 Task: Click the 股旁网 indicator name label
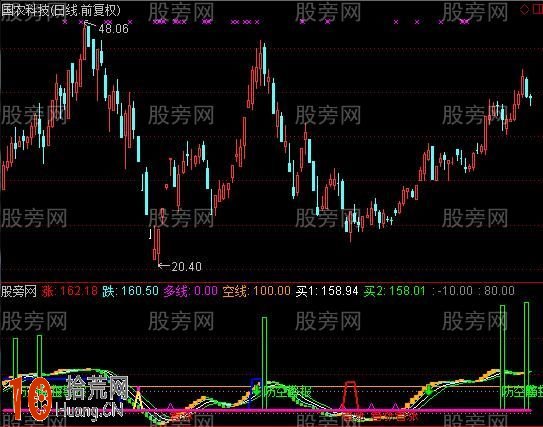19,291
